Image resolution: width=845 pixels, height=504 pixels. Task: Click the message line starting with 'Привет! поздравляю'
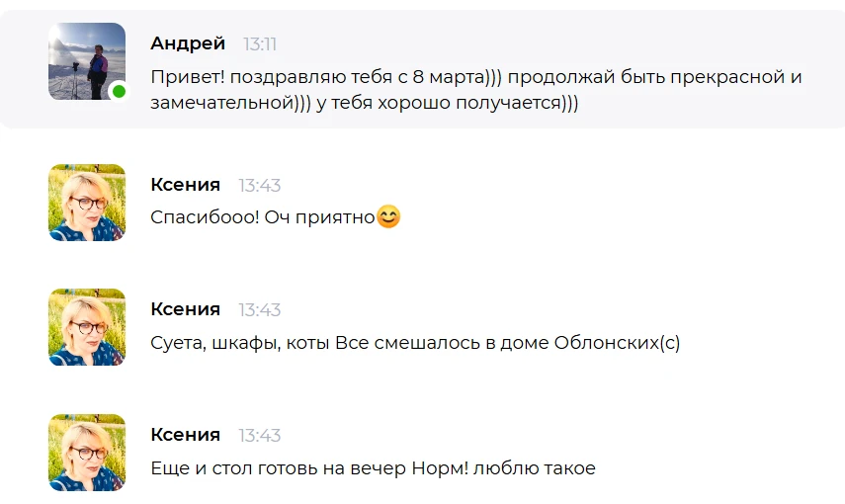(x=474, y=76)
